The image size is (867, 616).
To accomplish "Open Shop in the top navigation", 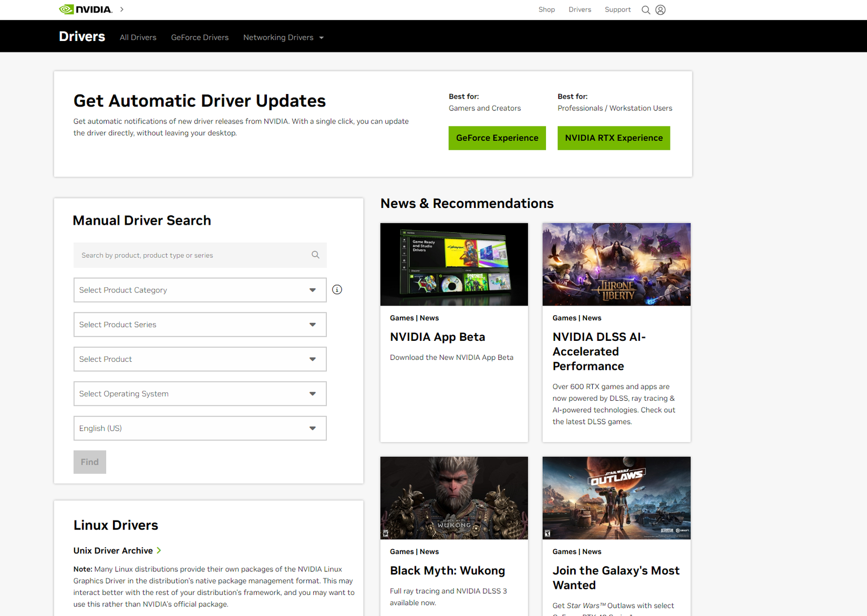I will tap(546, 9).
